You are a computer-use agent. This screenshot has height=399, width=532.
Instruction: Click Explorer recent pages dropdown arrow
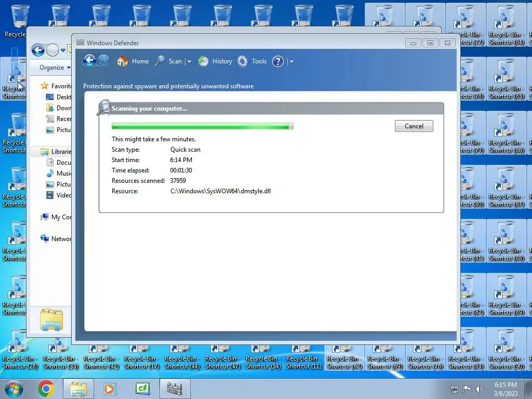(63, 50)
